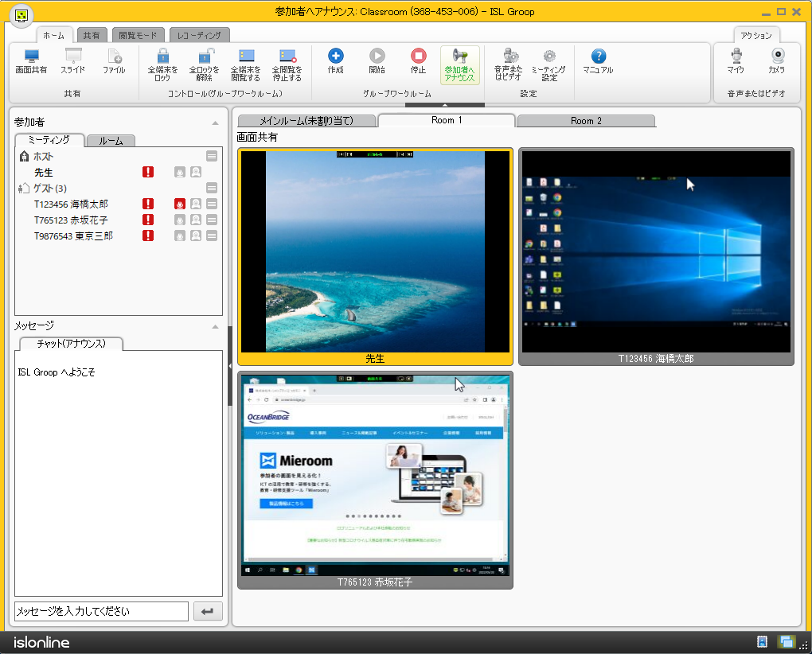Click red alert icon for T9876543 東京三郎

click(x=148, y=236)
